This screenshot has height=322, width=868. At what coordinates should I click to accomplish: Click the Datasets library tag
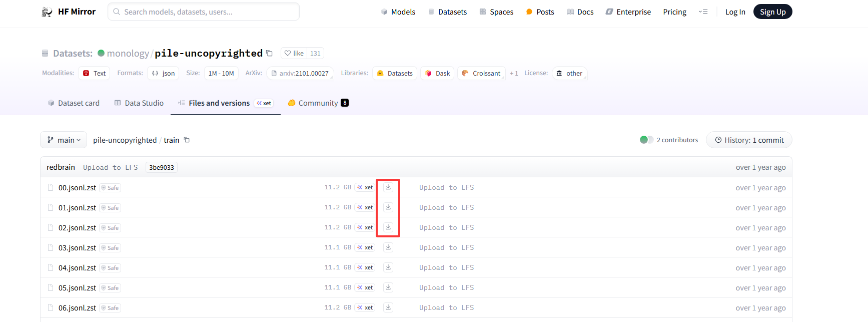pos(395,73)
